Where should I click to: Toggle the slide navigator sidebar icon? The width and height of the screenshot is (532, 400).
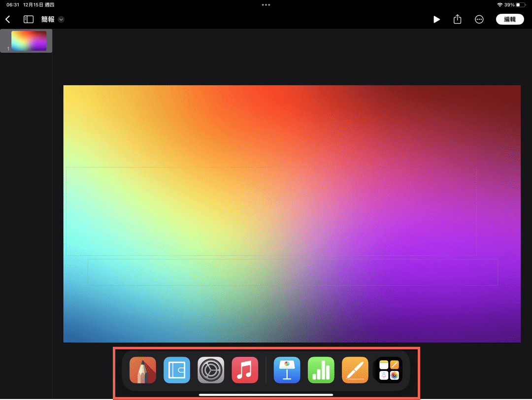coord(29,19)
